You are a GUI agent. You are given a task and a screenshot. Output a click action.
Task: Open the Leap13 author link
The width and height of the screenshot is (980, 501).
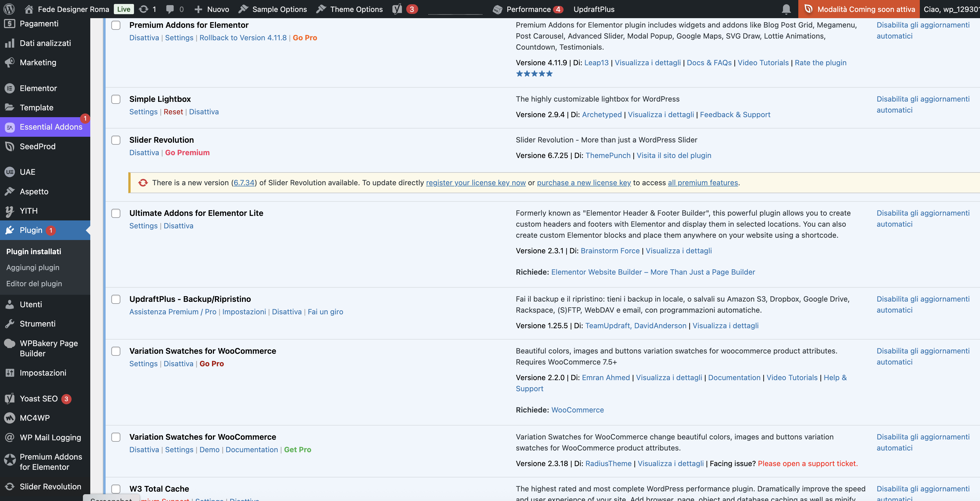click(x=596, y=63)
